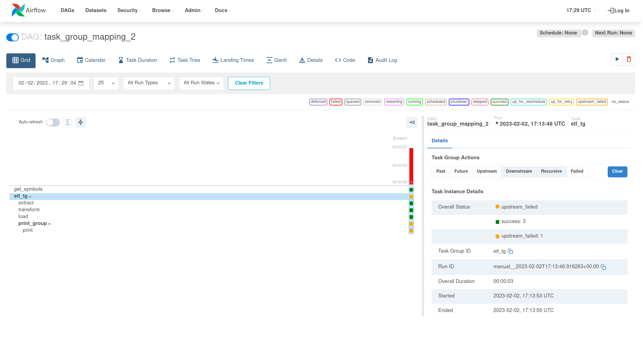643x364 pixels.
Task: Collapse the print_group task group
Action: tap(50, 224)
